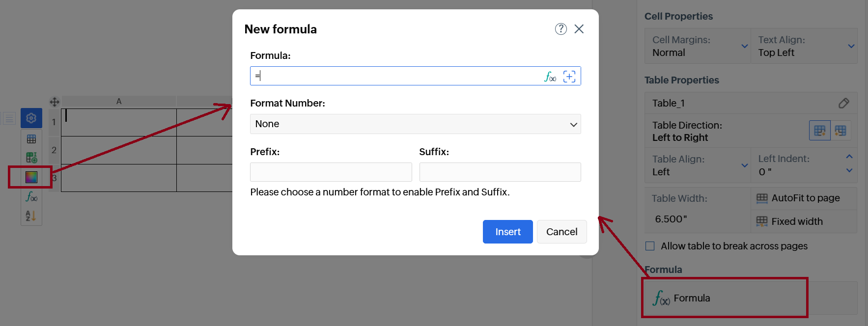Image resolution: width=868 pixels, height=326 pixels.
Task: Select Right to Left table direction toggle
Action: (840, 131)
